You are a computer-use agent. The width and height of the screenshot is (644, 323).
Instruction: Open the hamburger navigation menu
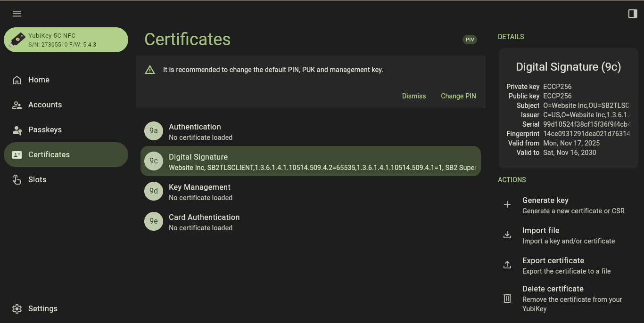[17, 14]
